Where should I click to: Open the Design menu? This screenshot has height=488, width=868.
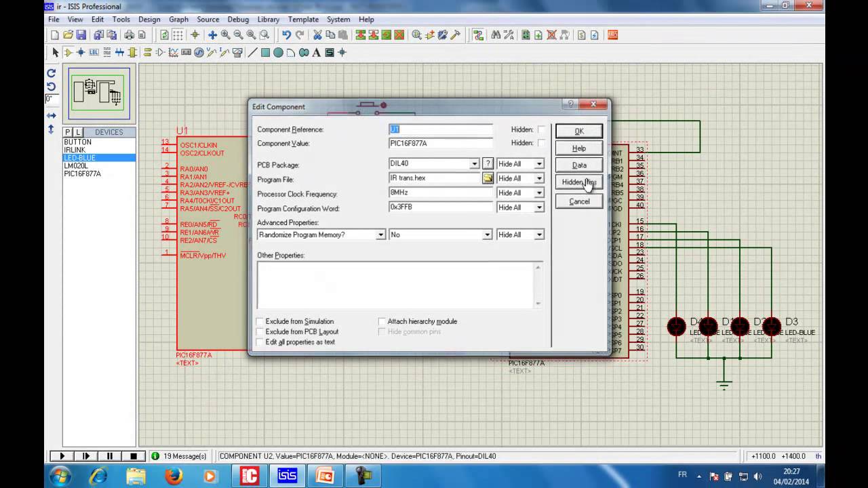[149, 20]
